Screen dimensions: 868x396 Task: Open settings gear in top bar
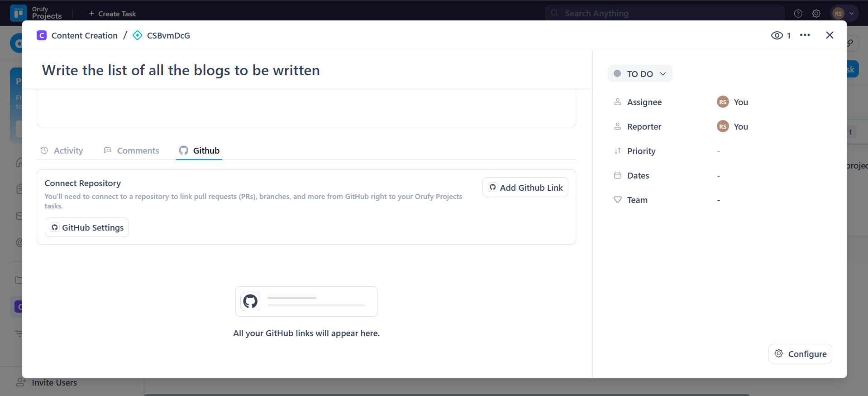click(x=816, y=14)
